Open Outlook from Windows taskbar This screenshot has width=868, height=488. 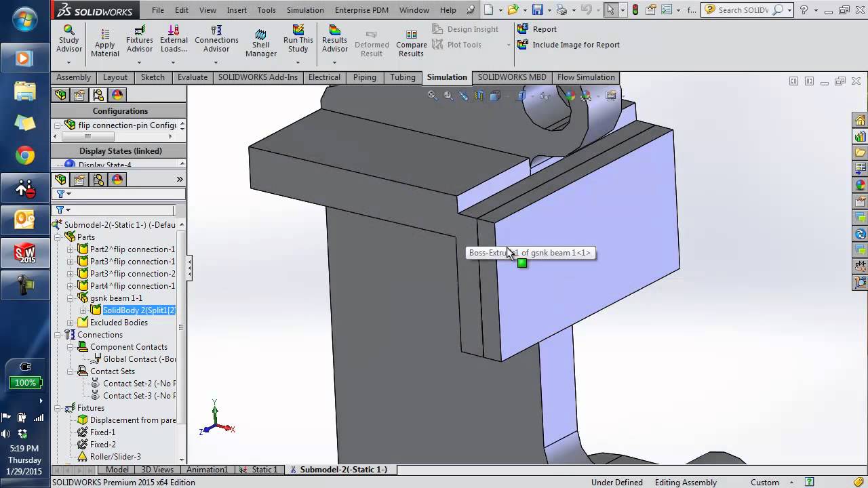[x=25, y=220]
